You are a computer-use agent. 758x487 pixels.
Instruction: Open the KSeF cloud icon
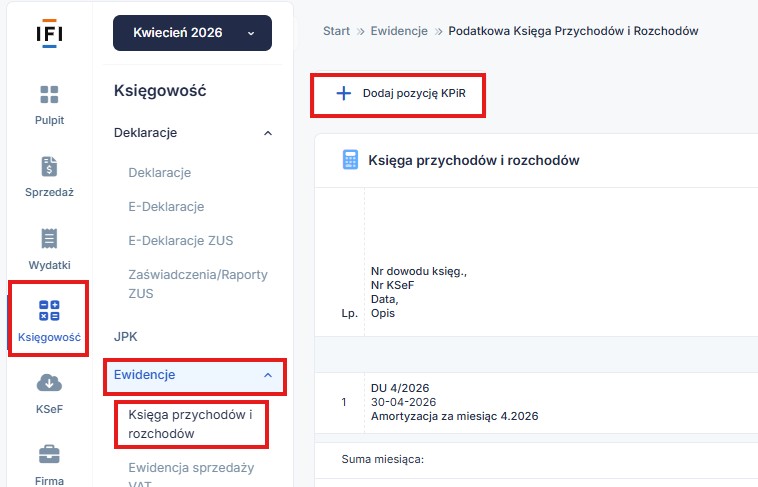[x=49, y=383]
